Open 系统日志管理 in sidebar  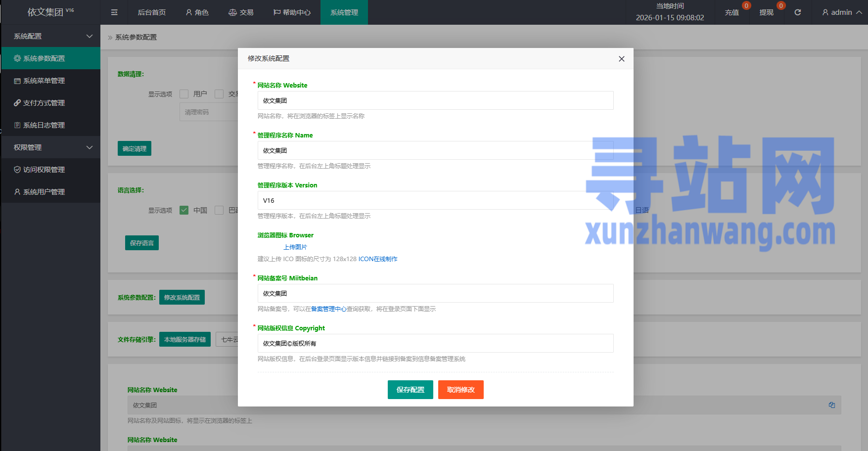pos(44,125)
